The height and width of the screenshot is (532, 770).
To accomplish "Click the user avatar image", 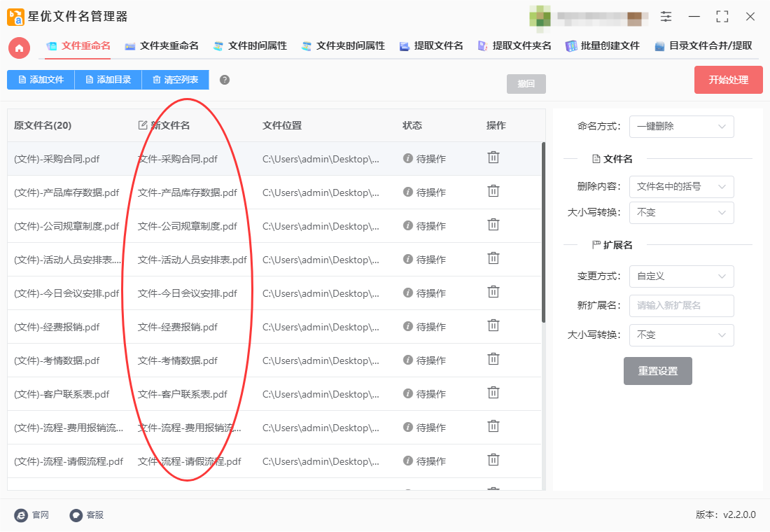I will click(540, 17).
